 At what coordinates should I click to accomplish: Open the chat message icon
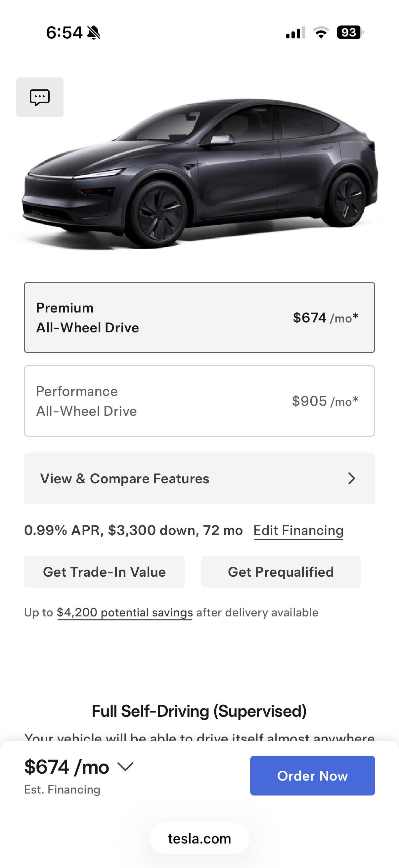[40, 97]
